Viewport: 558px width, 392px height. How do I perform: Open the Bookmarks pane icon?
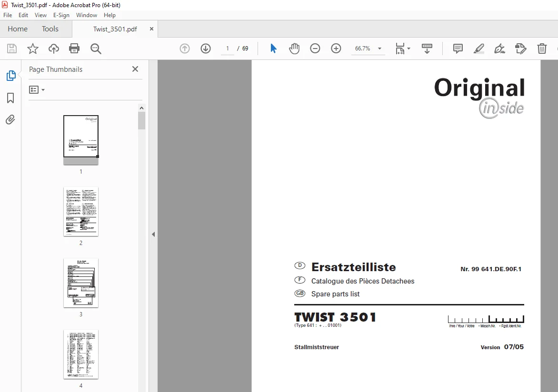pyautogui.click(x=10, y=98)
